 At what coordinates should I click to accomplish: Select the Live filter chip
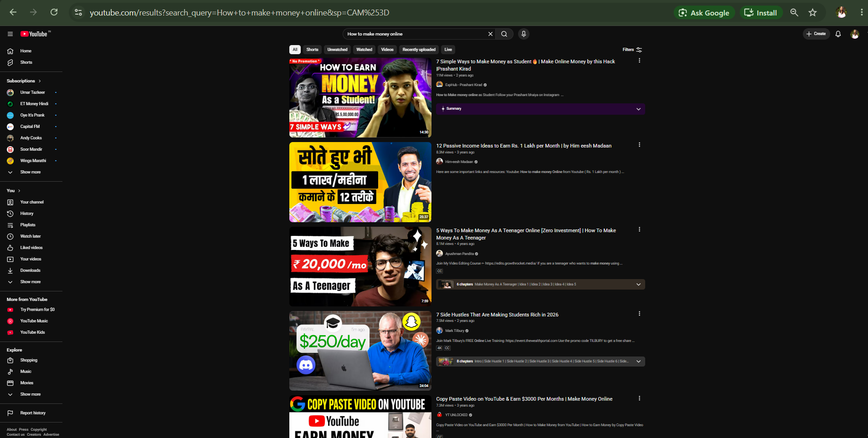[448, 50]
